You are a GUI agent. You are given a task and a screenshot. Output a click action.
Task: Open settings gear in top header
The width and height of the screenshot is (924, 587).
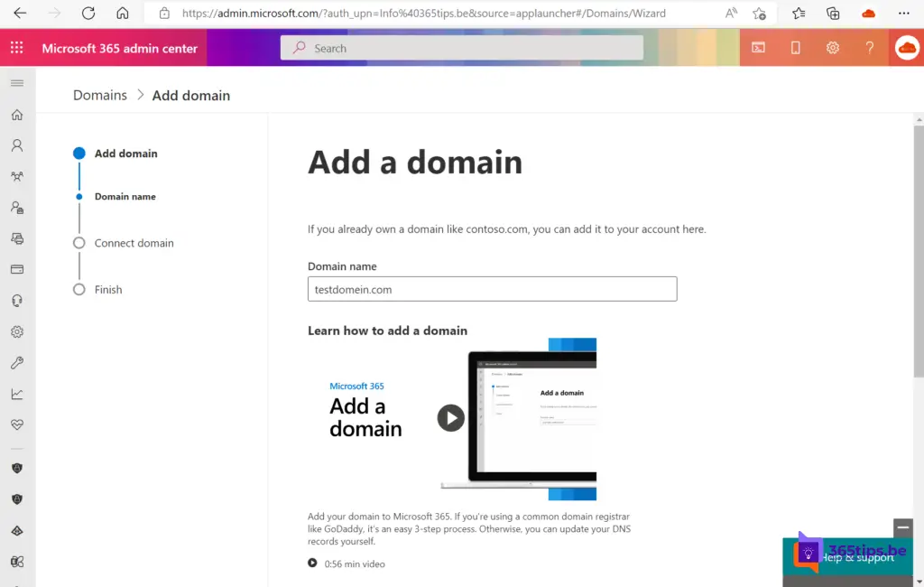click(833, 48)
